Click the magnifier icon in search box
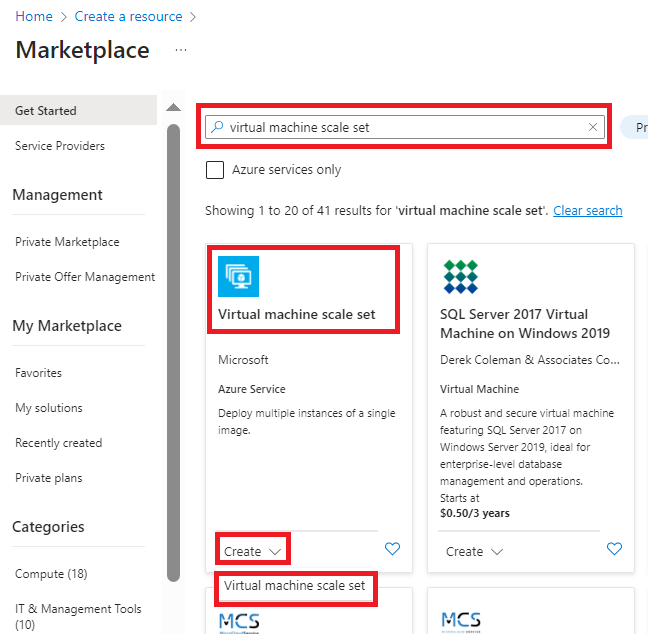The height and width of the screenshot is (634, 648). pos(217,126)
